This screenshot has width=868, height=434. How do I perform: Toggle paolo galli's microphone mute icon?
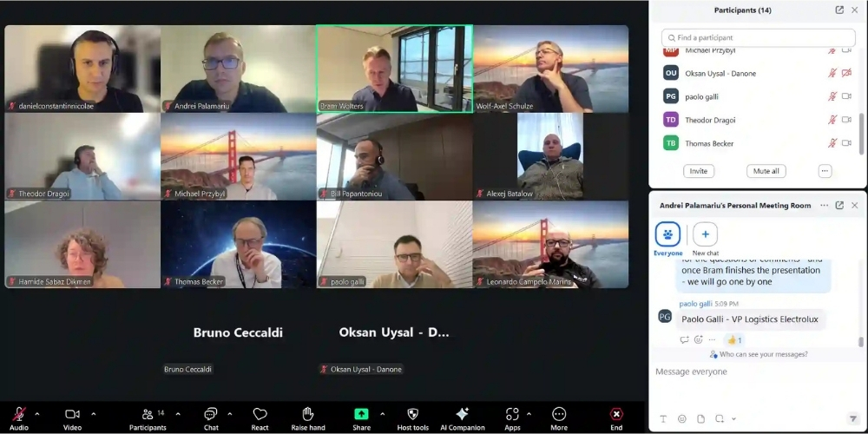(832, 96)
